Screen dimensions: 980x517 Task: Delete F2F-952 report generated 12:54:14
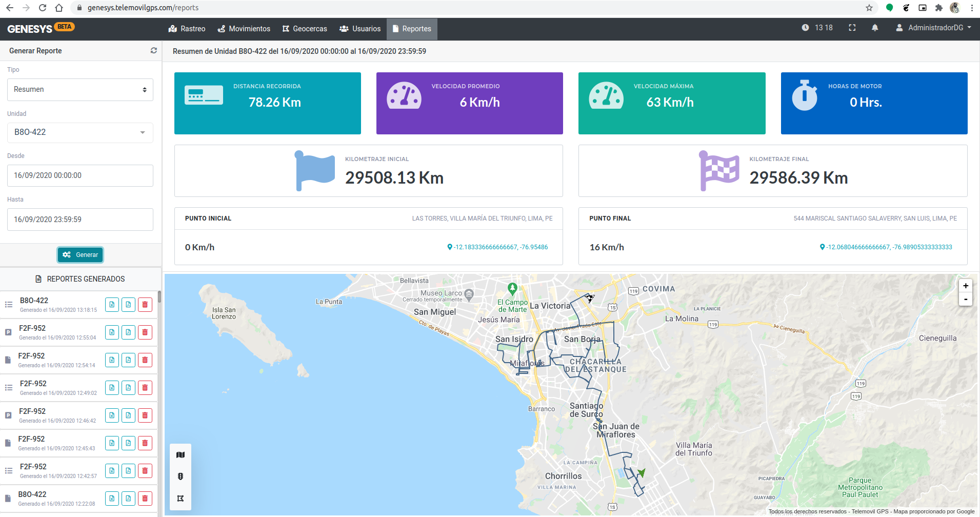coord(145,360)
